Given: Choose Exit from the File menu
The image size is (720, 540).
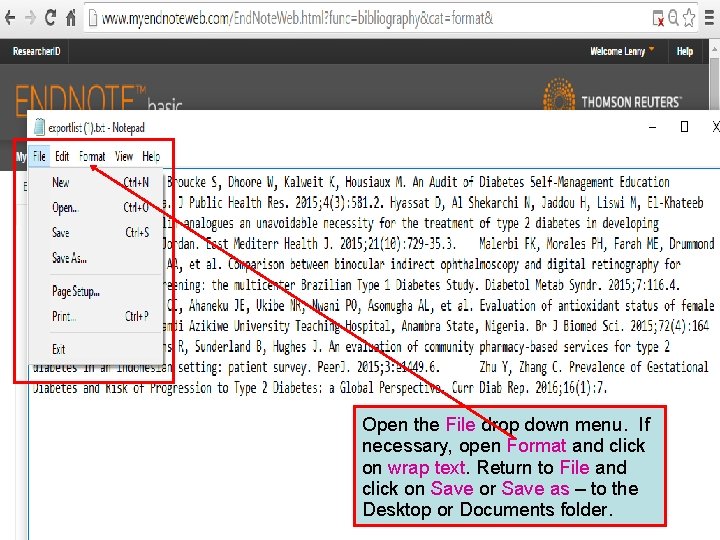Looking at the screenshot, I should [96, 349].
